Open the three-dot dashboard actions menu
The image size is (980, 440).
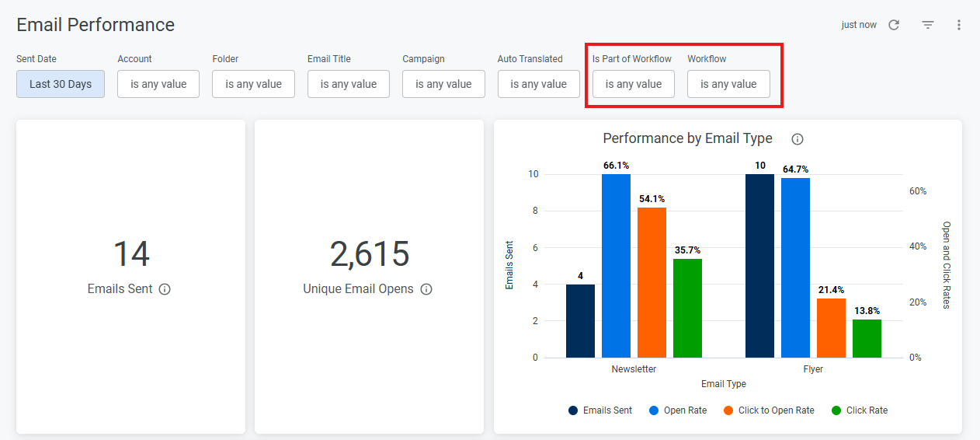tap(959, 25)
